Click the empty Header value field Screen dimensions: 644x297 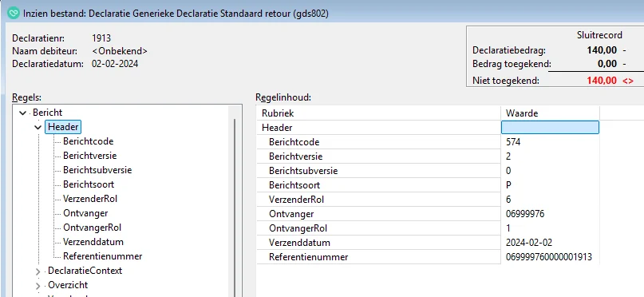click(x=551, y=128)
